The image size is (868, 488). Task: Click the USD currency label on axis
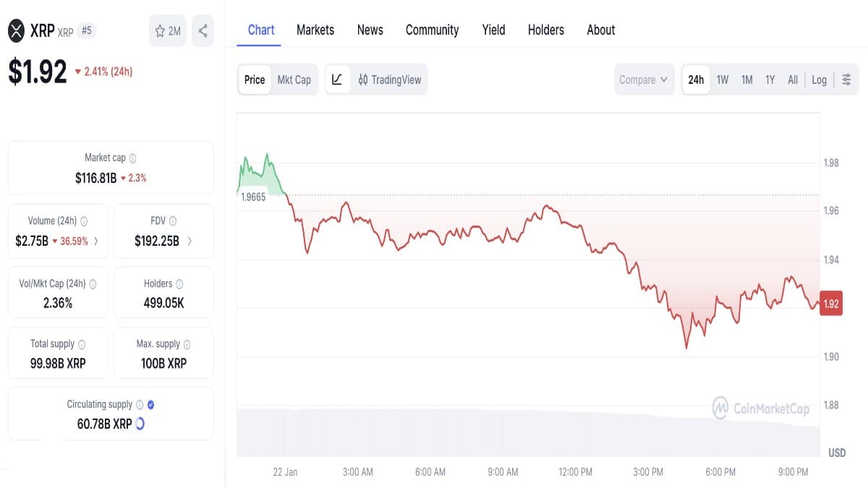(837, 453)
